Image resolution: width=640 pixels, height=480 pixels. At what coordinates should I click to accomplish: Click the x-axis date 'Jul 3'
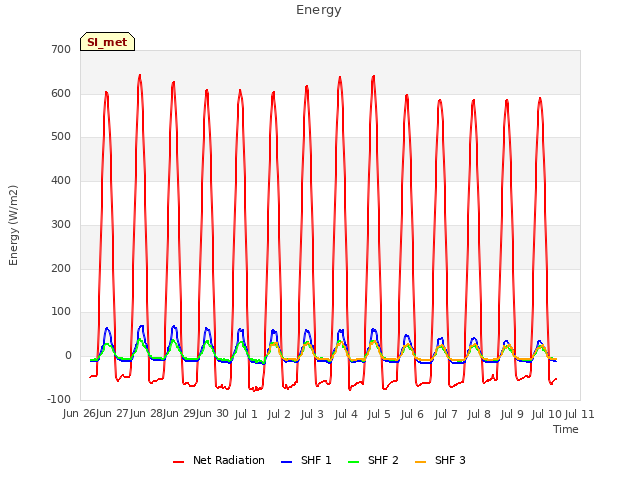click(x=312, y=414)
